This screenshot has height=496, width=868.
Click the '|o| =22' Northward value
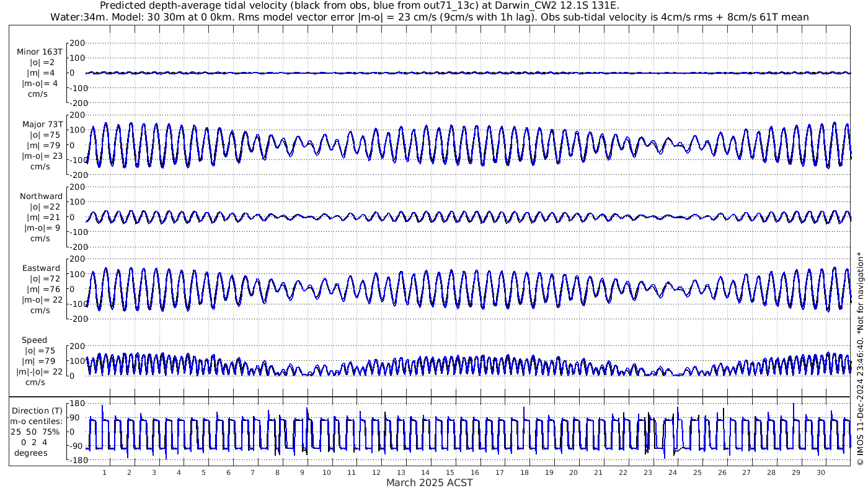coord(45,207)
